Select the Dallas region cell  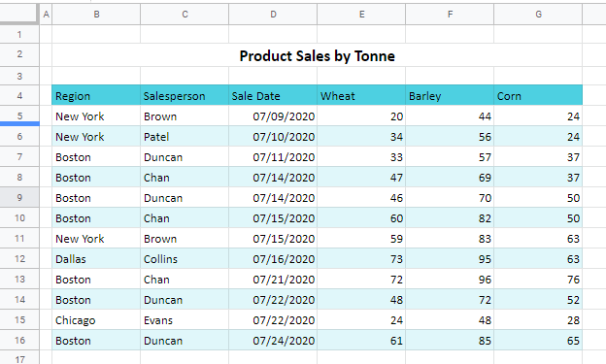[x=96, y=258]
